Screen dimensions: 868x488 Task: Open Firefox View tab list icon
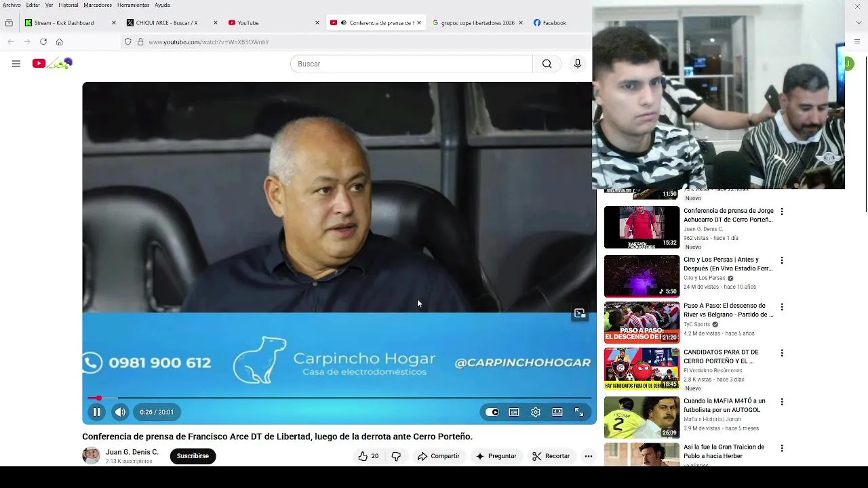(x=9, y=22)
